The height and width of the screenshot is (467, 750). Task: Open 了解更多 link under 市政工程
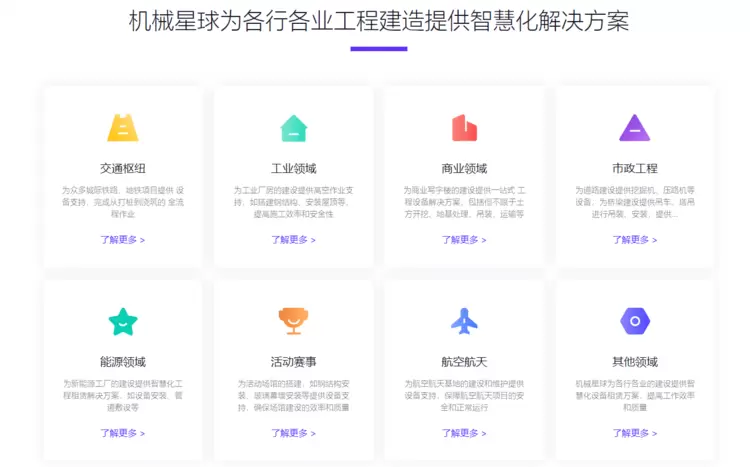point(635,240)
